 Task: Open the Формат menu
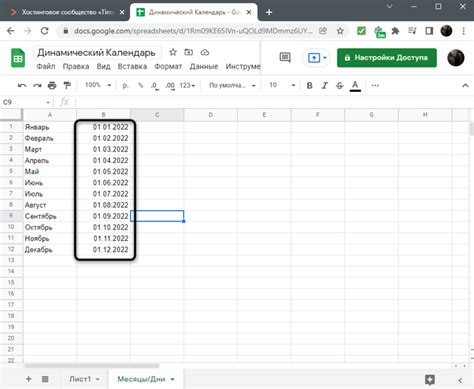coord(168,66)
